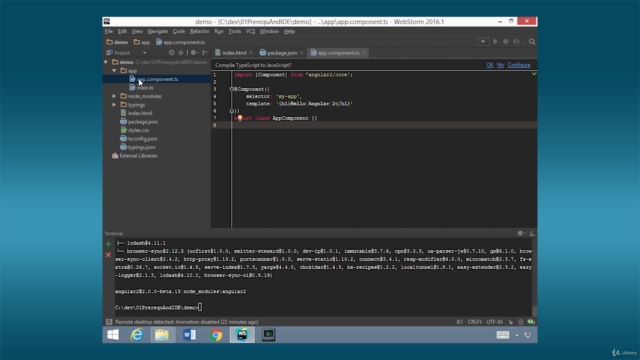Click the tool windows toggle icon in status bar
Image resolution: width=640 pixels, height=360 pixels.
109,322
